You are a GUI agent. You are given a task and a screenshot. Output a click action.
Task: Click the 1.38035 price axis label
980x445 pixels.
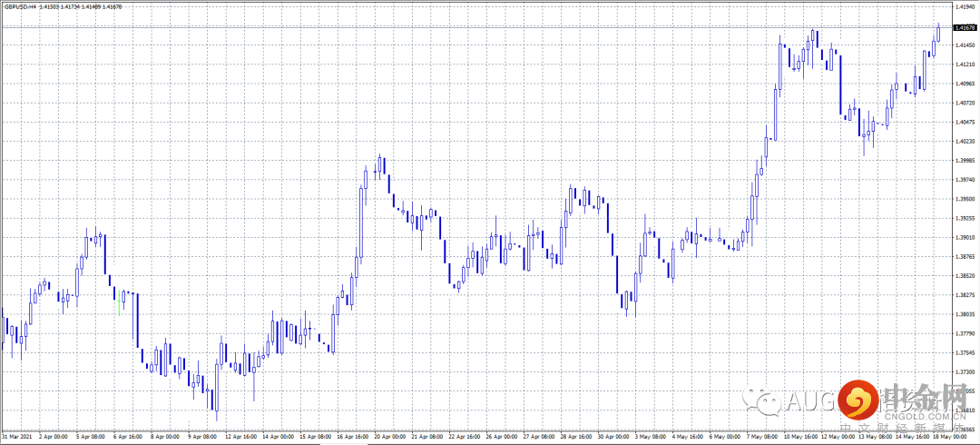coord(965,314)
